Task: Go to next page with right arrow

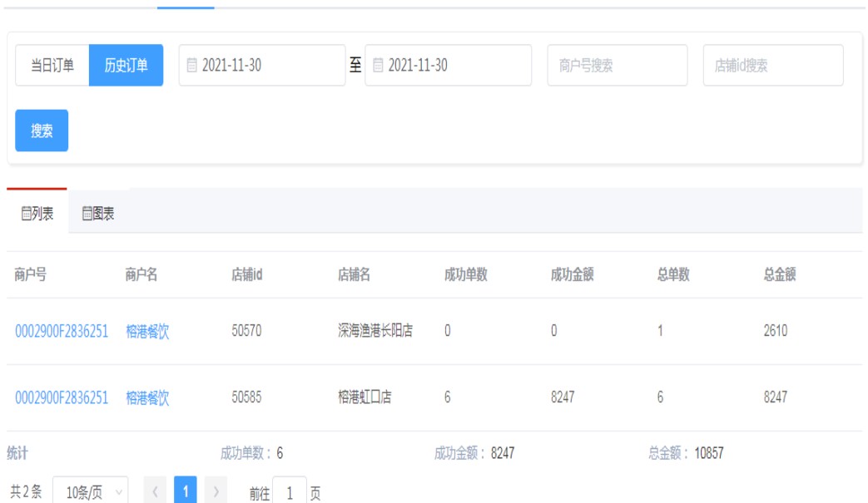Action: point(216,492)
